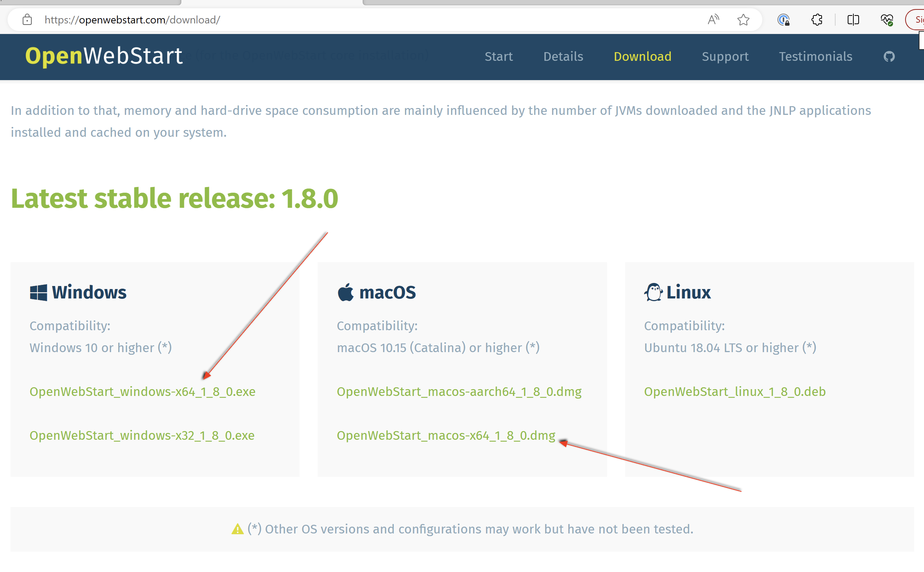Screen dimensions: 924x572
Task: Click 'macOS 10.15 (Catalina) or higher (*)' text
Action: click(x=438, y=348)
